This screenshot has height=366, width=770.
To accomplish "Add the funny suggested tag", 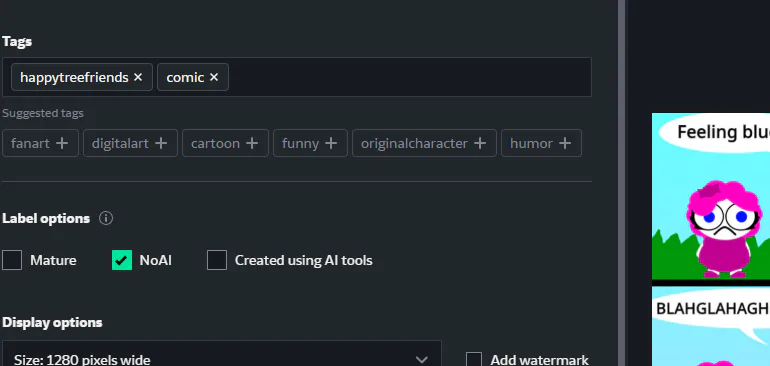I will 310,143.
